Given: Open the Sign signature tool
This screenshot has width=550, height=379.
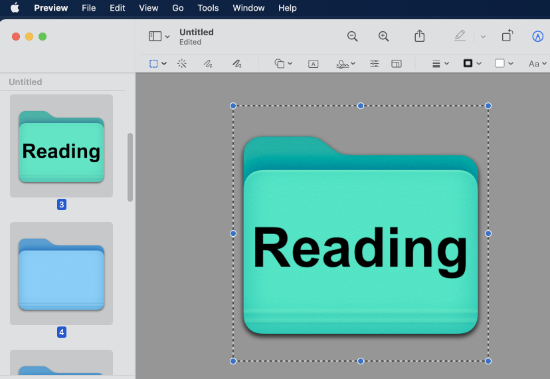Looking at the screenshot, I should pyautogui.click(x=342, y=64).
